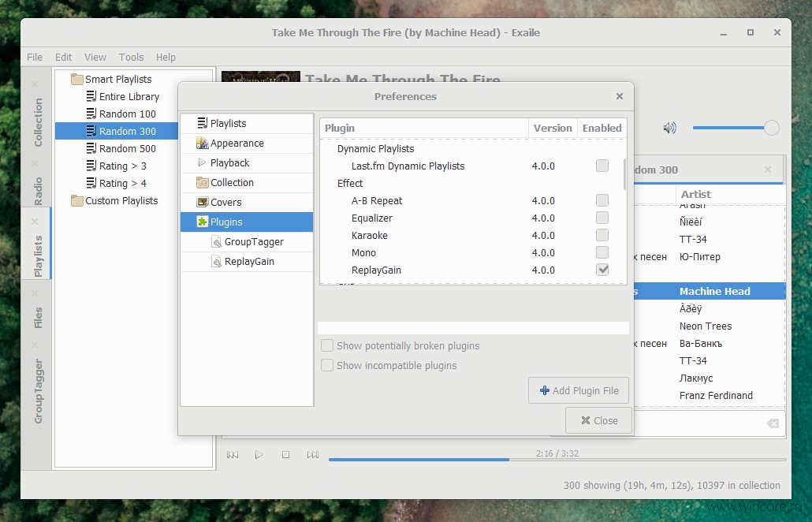Open the Edit menu

pyautogui.click(x=64, y=57)
